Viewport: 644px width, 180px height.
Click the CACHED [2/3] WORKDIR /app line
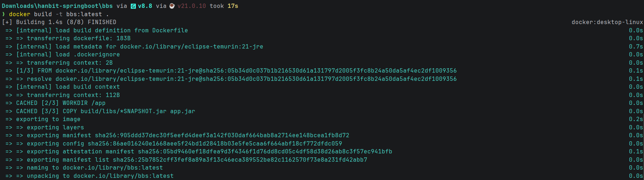(x=61, y=103)
